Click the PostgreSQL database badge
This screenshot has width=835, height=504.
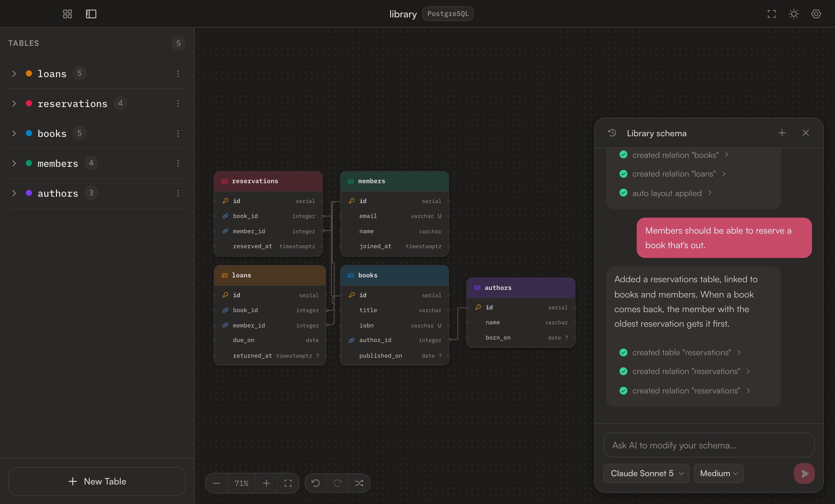point(448,14)
